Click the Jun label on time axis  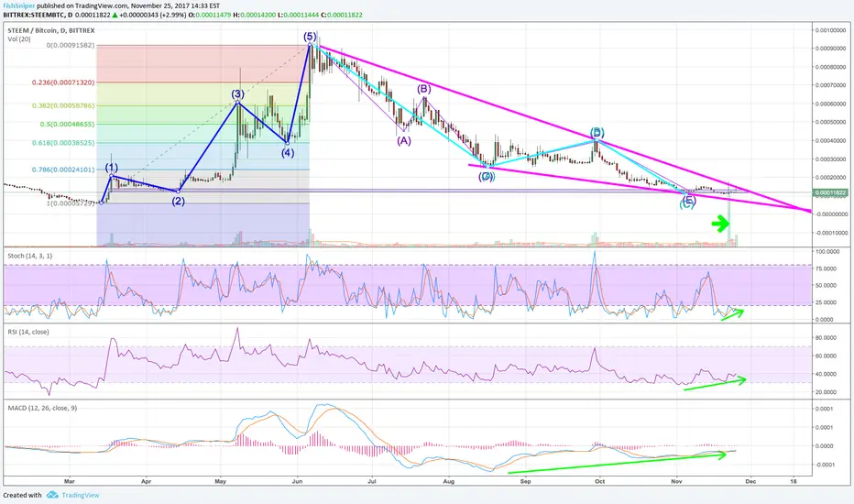coord(298,481)
